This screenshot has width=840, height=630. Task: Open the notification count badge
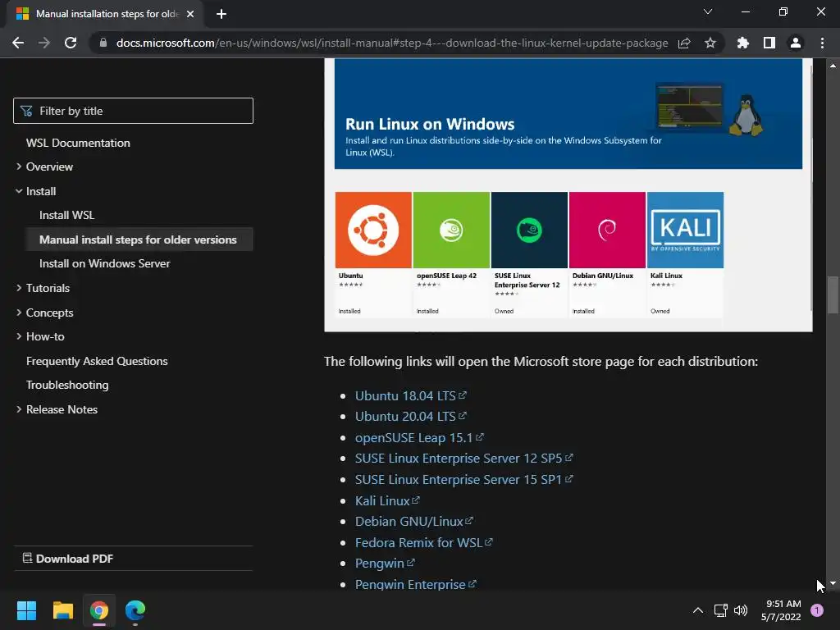pos(817,610)
